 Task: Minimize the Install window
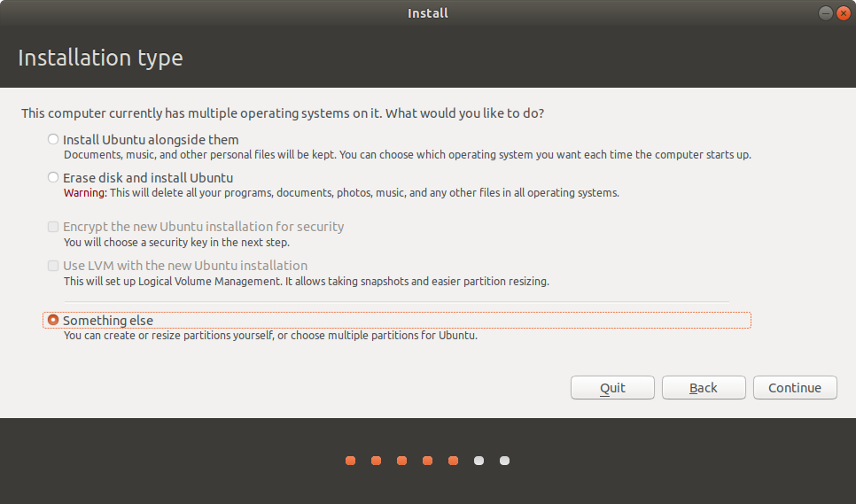pyautogui.click(x=826, y=13)
